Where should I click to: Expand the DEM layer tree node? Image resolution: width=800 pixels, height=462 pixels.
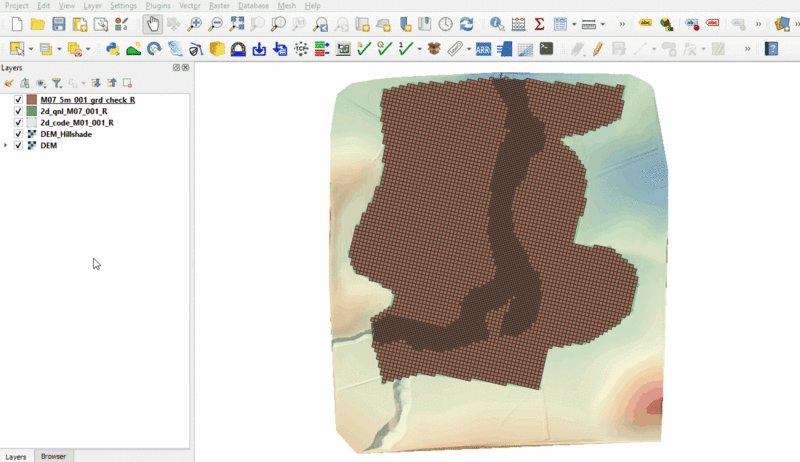coord(7,146)
